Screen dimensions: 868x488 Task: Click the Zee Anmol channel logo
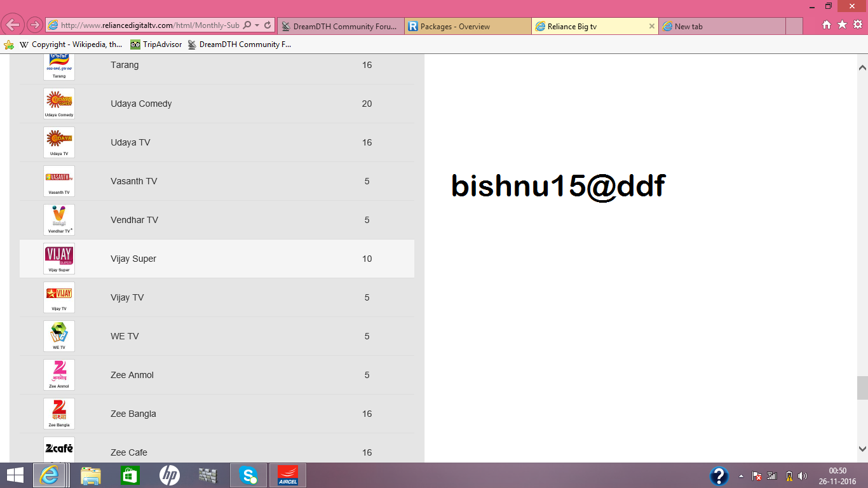click(59, 375)
